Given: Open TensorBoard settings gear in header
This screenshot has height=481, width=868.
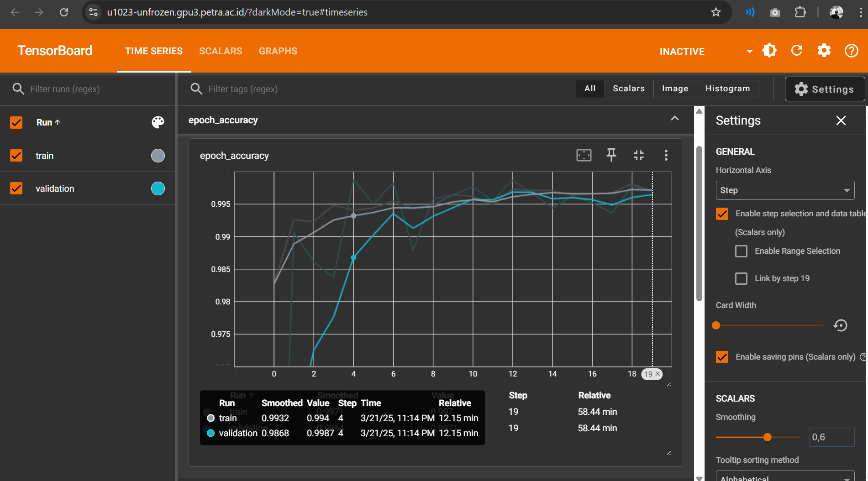Looking at the screenshot, I should coord(824,51).
